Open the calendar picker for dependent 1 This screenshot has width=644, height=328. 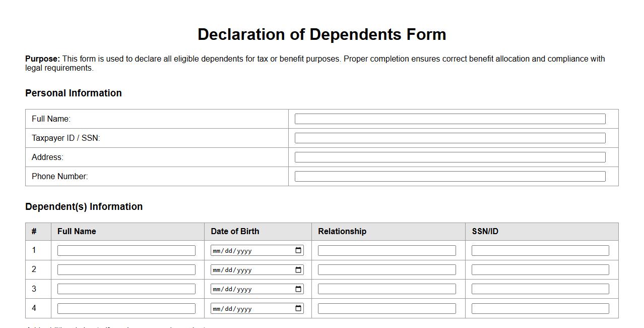click(298, 250)
